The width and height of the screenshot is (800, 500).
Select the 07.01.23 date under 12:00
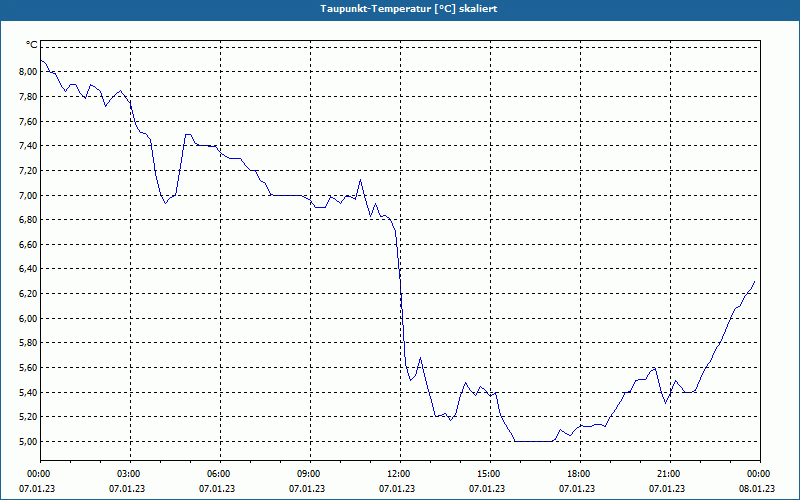click(x=397, y=489)
